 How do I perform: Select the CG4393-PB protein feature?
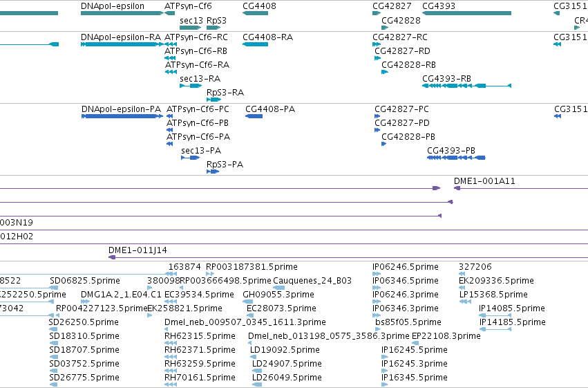click(x=457, y=158)
